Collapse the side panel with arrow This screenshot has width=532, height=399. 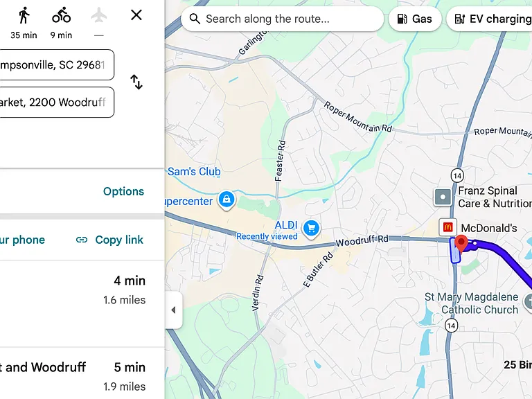(x=174, y=310)
